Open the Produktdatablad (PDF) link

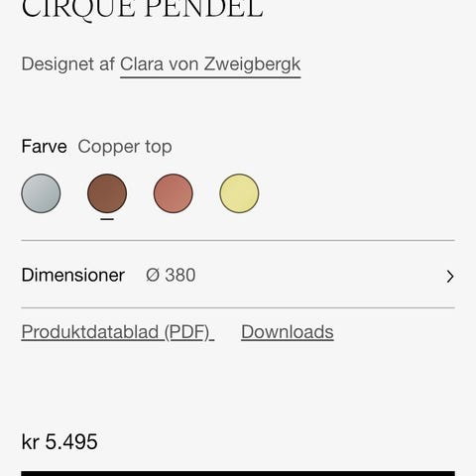tap(118, 332)
